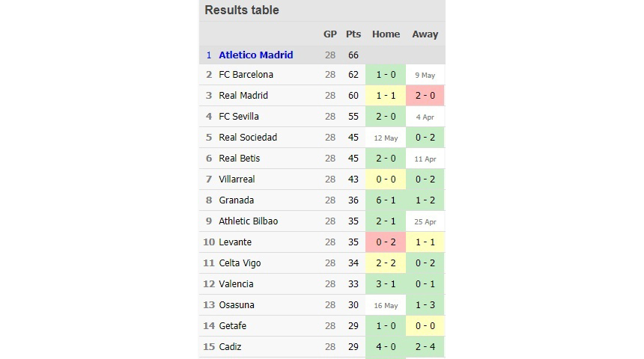The image size is (644, 359).
Task: Select the Celta Vigo home 2 - 2 result
Action: pyautogui.click(x=386, y=263)
